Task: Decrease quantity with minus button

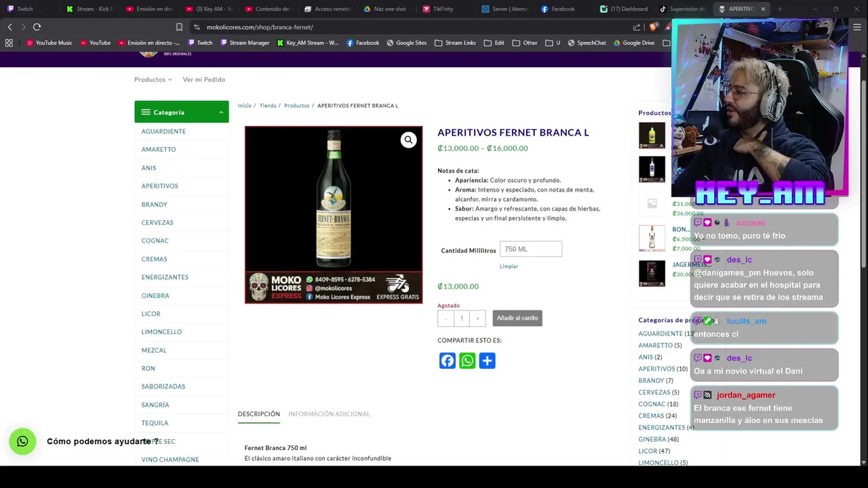Action: point(446,319)
